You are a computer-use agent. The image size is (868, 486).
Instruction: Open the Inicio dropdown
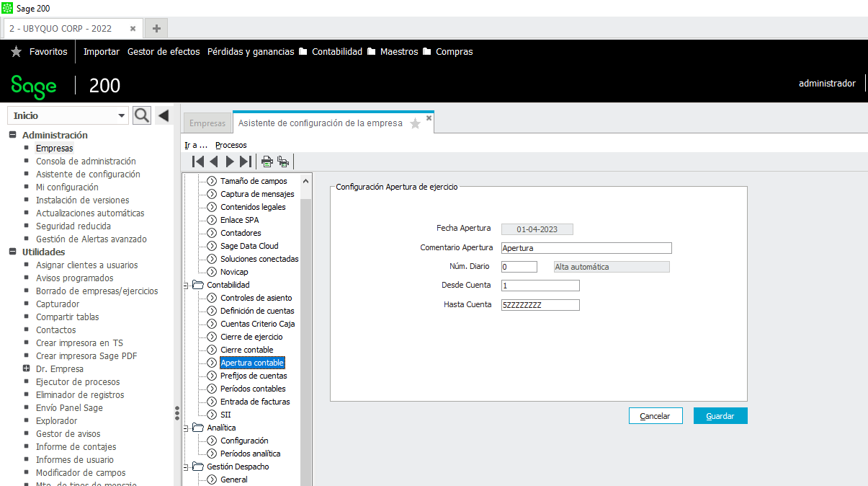pos(121,116)
